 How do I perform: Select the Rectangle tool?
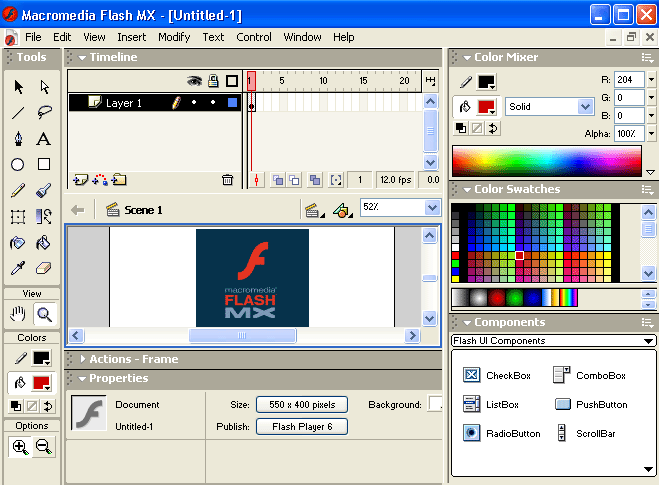pyautogui.click(x=44, y=164)
